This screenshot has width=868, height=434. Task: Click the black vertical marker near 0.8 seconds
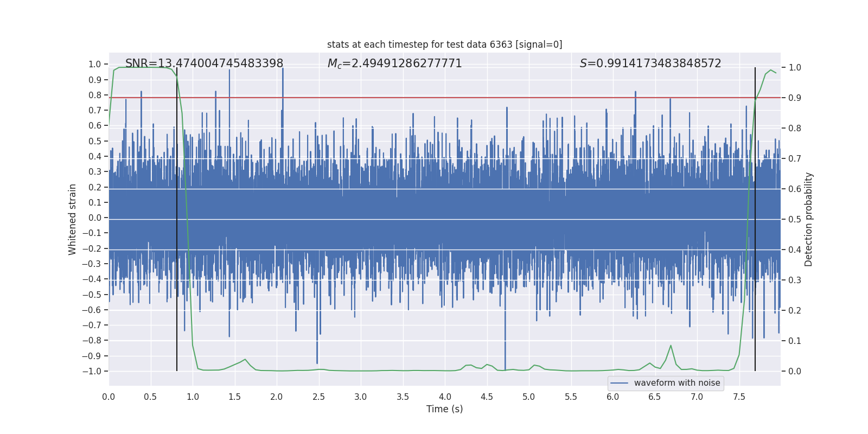pyautogui.click(x=177, y=219)
